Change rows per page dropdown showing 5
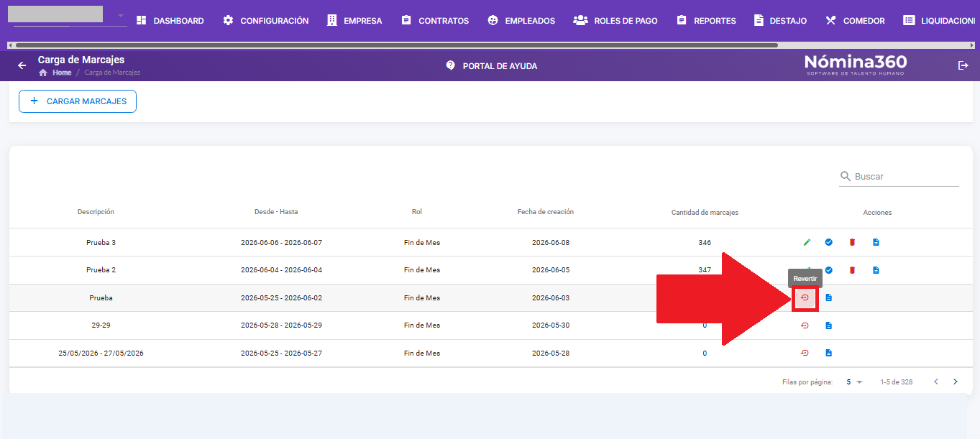The height and width of the screenshot is (439, 980). coord(854,382)
